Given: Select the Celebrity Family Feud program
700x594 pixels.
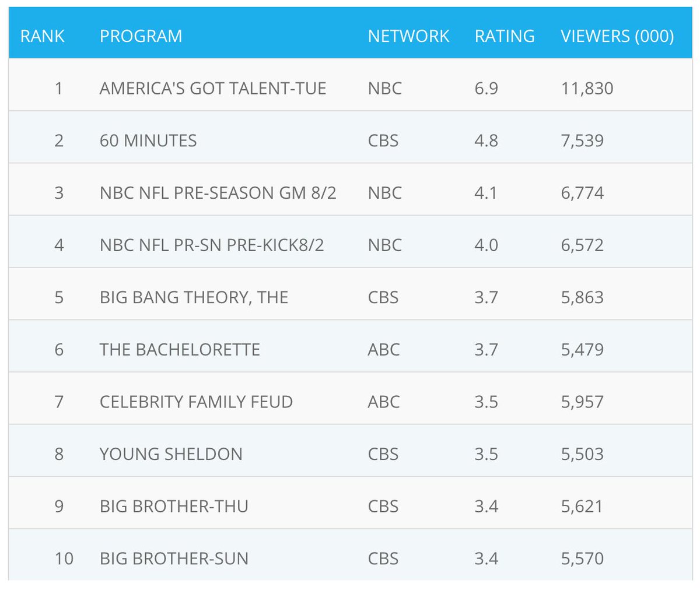Looking at the screenshot, I should (x=196, y=402).
